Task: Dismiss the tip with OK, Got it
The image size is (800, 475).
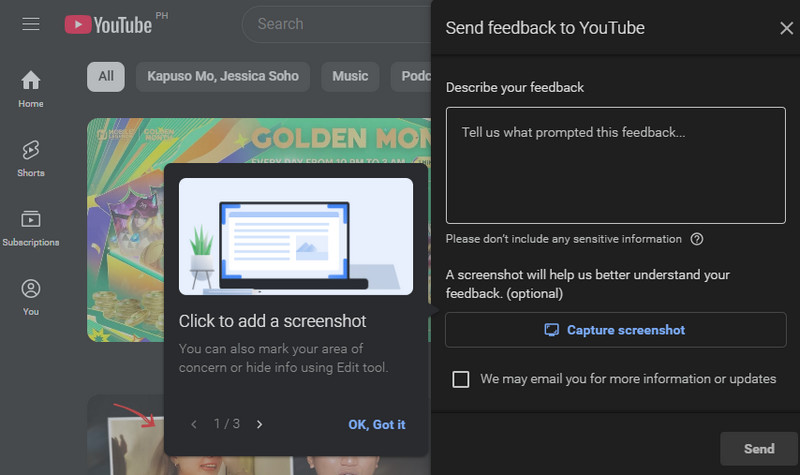Action: (377, 424)
